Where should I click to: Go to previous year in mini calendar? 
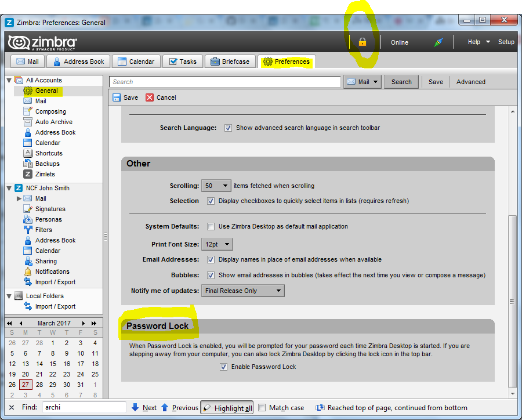click(x=9, y=323)
